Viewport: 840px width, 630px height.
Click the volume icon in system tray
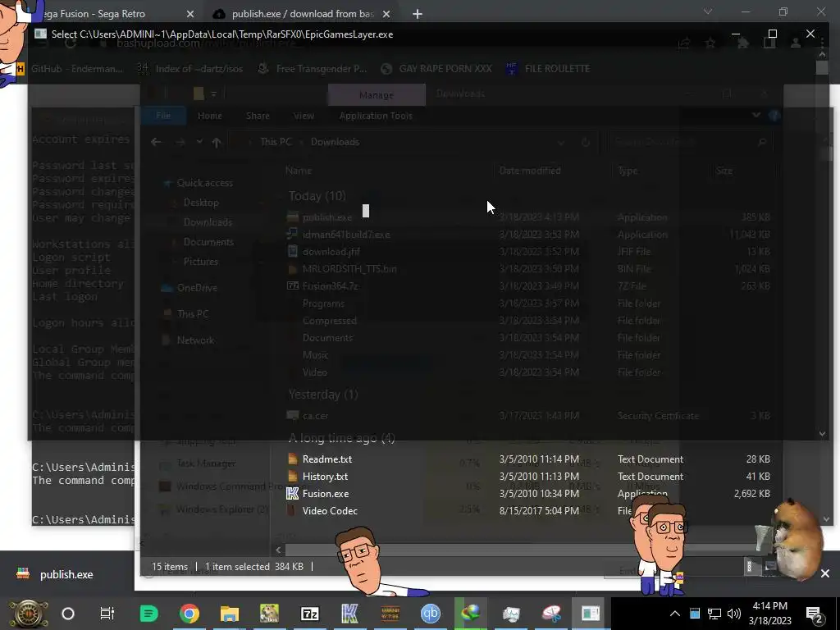pyautogui.click(x=734, y=614)
